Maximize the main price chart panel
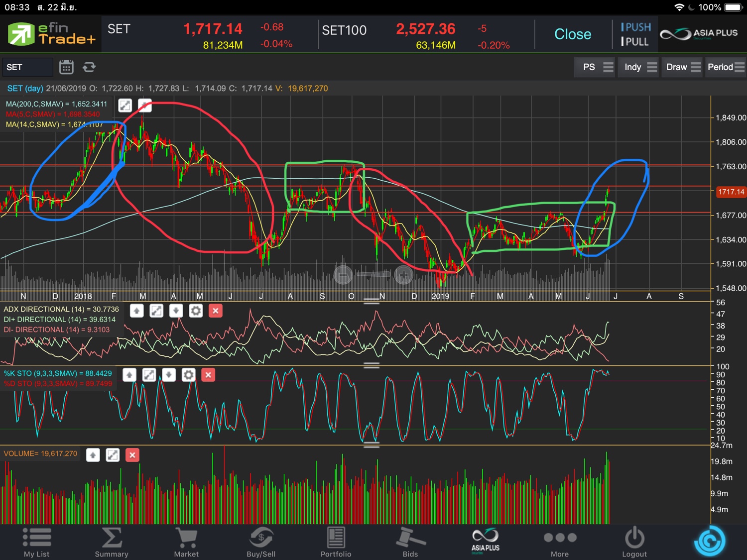 [x=125, y=105]
